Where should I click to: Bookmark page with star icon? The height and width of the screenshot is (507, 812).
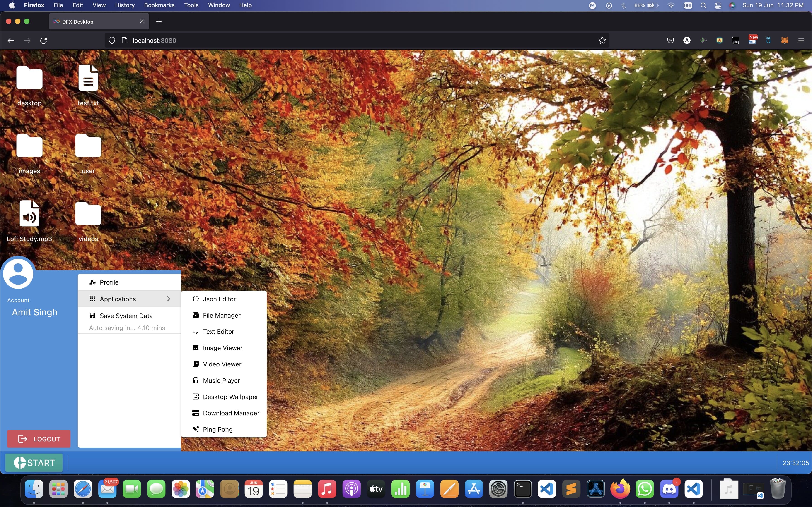click(602, 41)
